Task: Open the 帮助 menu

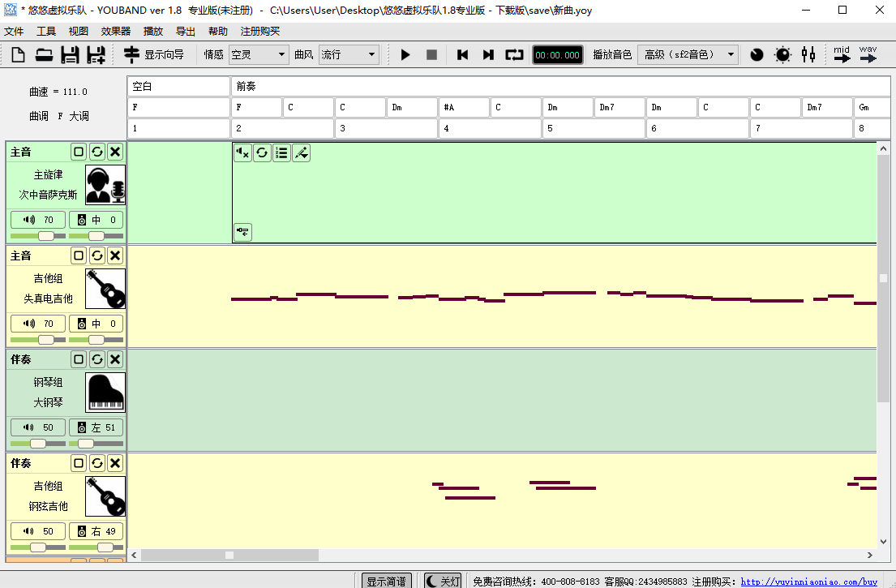Action: pos(218,32)
